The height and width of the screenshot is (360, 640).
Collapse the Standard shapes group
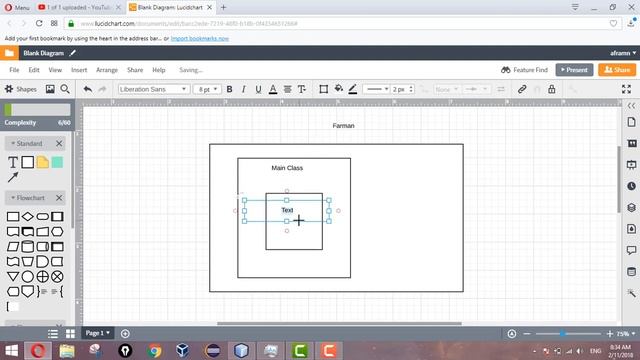point(27,143)
